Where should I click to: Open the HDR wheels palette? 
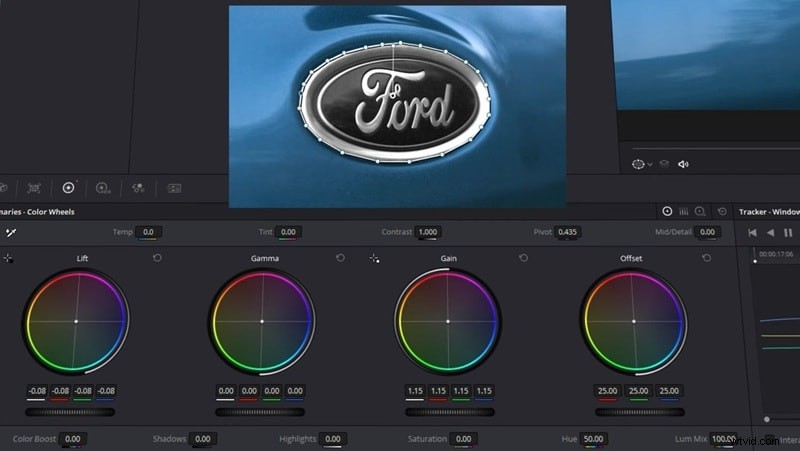[103, 188]
